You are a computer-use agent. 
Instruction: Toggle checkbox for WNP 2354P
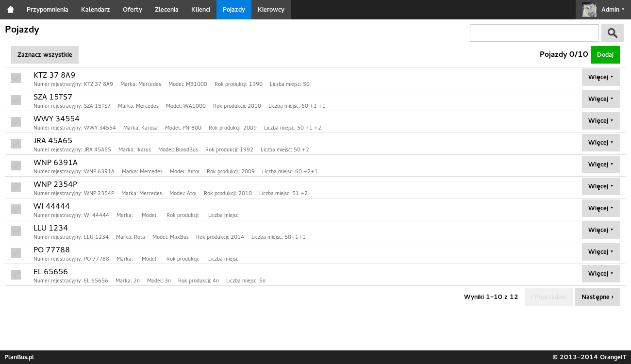(16, 187)
